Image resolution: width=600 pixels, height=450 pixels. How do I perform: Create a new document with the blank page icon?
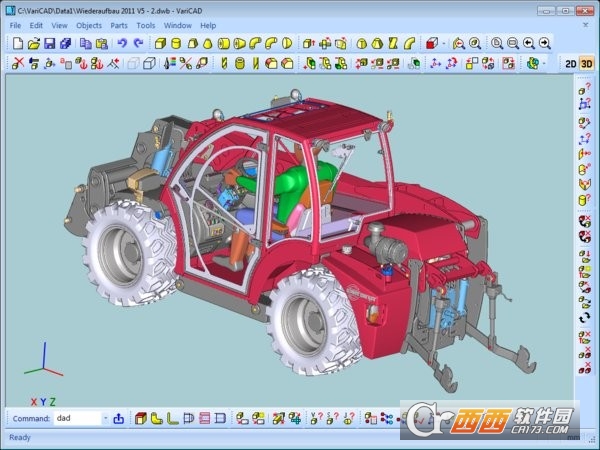click(x=18, y=43)
